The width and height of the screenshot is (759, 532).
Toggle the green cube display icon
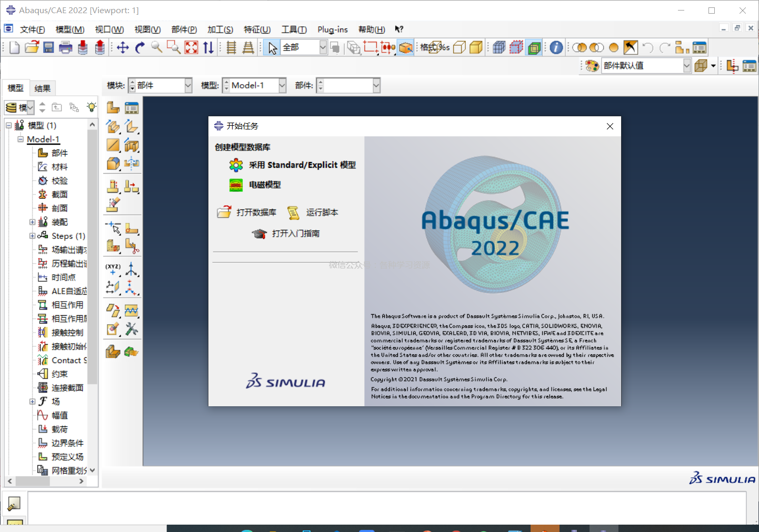point(534,48)
